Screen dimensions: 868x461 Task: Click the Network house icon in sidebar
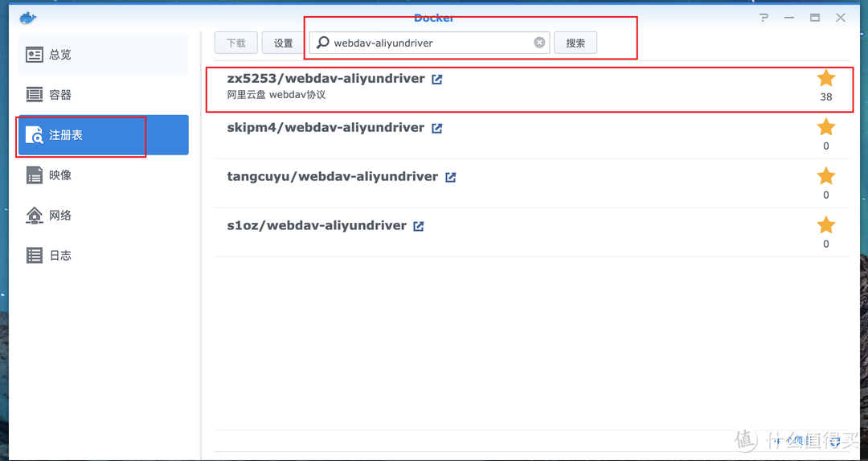pos(35,216)
